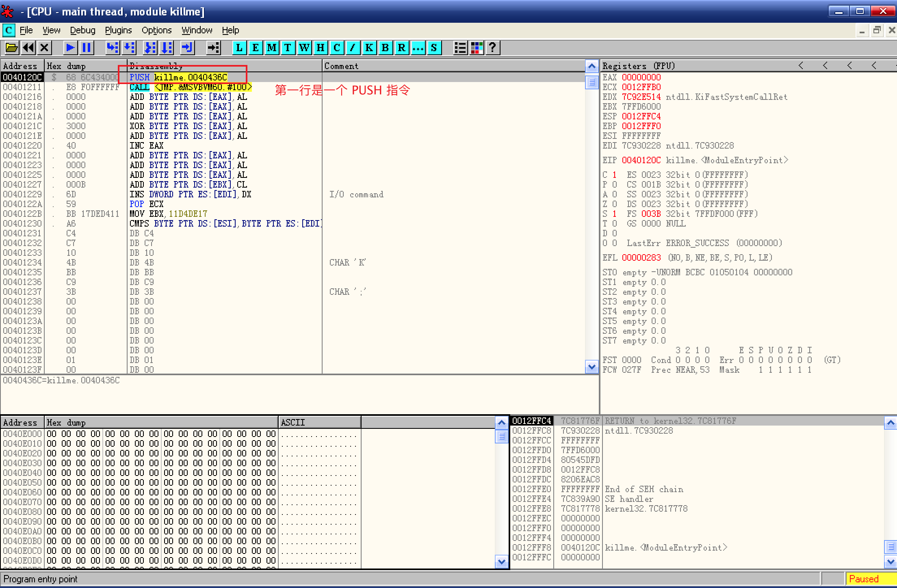The height and width of the screenshot is (588, 897).
Task: Open a file with the folder icon
Action: click(x=11, y=48)
